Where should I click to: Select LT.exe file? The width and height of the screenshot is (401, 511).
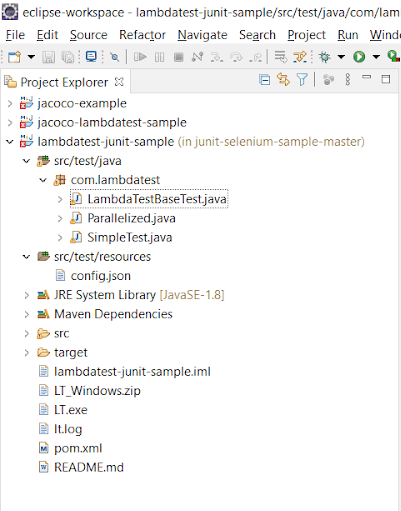click(71, 410)
